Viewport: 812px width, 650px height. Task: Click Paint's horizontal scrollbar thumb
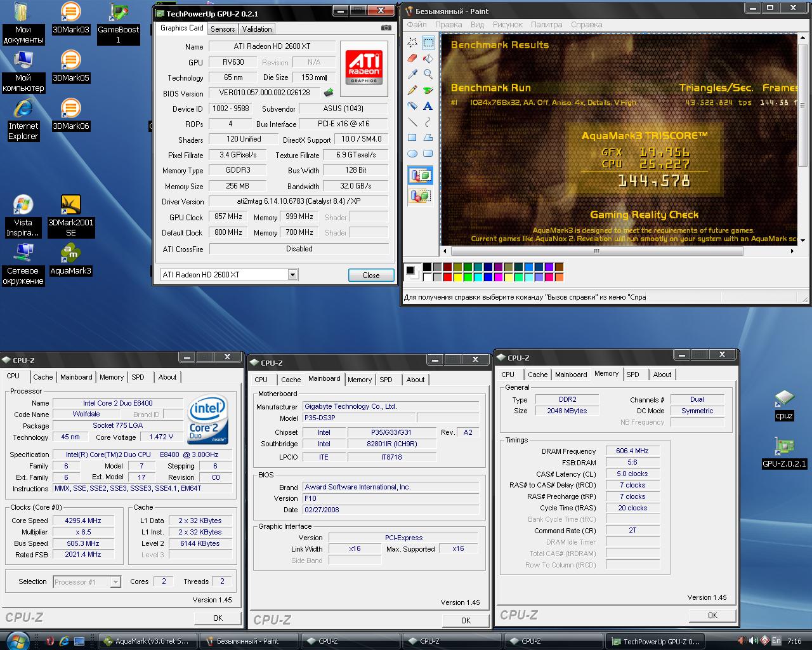point(596,251)
